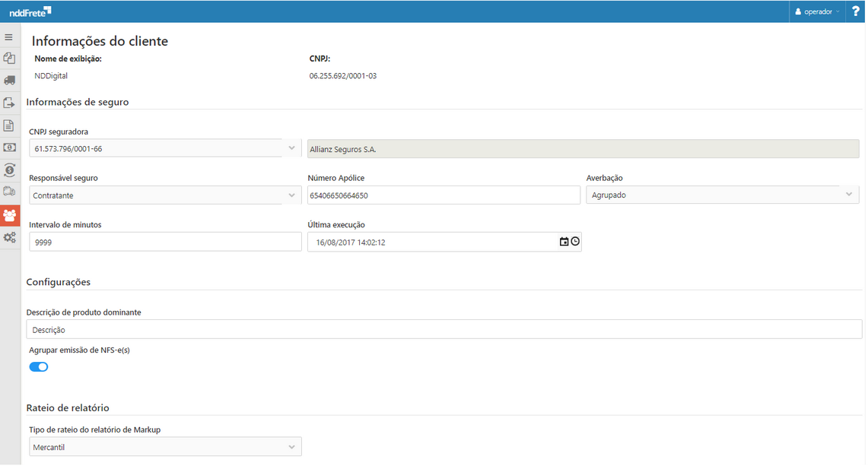868x466 pixels.
Task: Open the document page sidebar icon
Action: 9,125
